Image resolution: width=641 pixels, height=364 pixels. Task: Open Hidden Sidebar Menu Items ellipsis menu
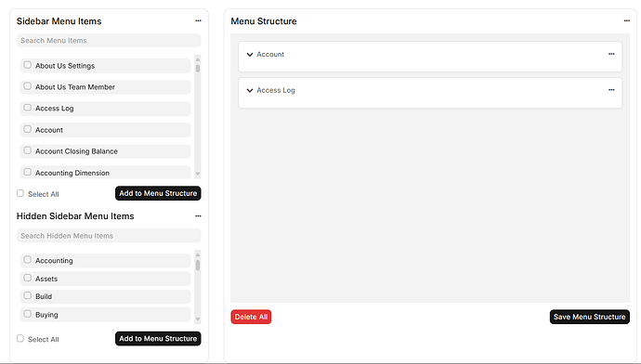tap(198, 216)
